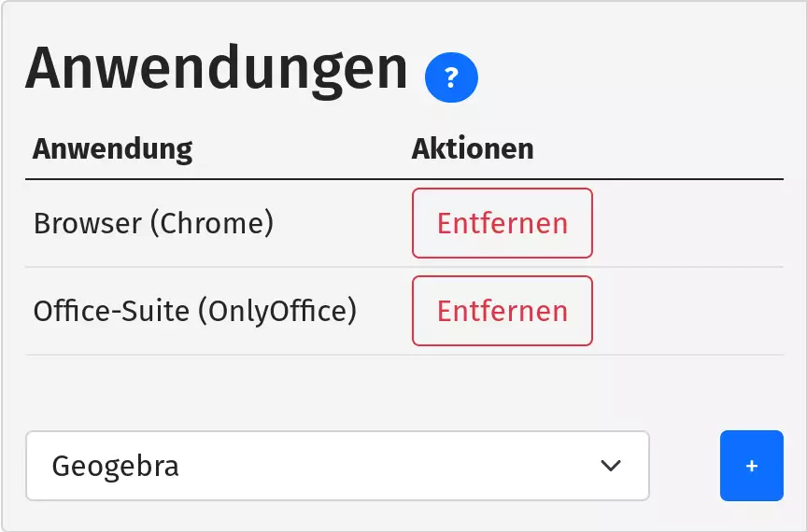Open help next to the Anwendungen title

coord(451,77)
